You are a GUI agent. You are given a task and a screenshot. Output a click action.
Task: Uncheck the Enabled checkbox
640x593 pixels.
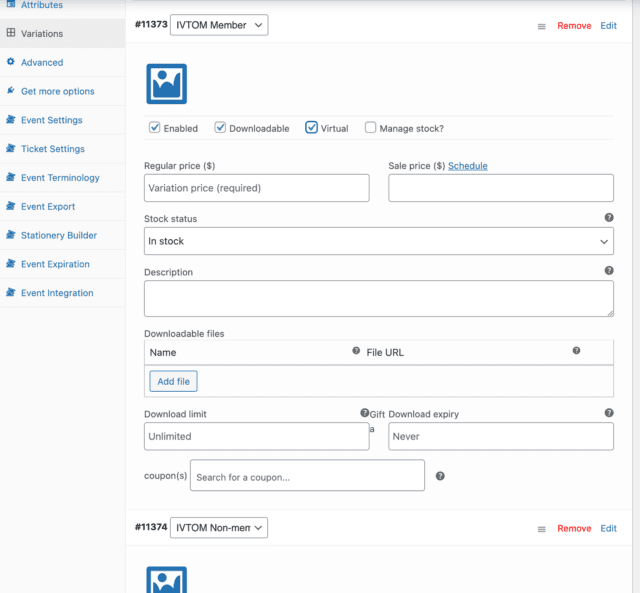click(155, 128)
